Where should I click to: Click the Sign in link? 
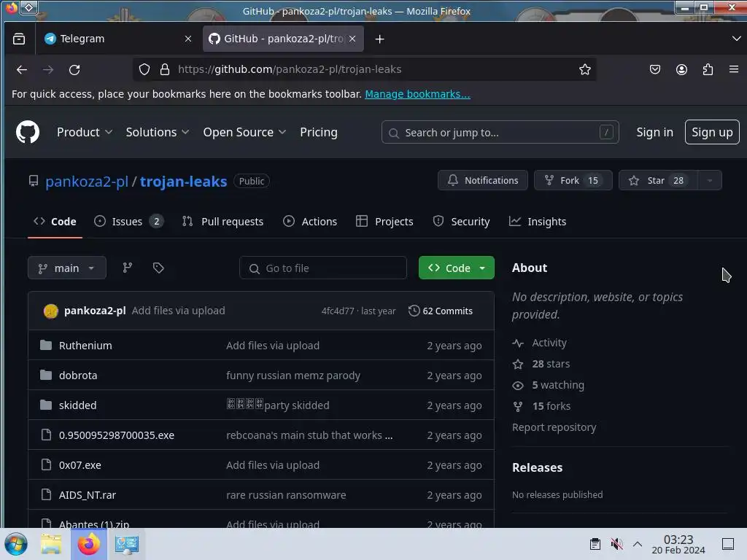coord(654,133)
